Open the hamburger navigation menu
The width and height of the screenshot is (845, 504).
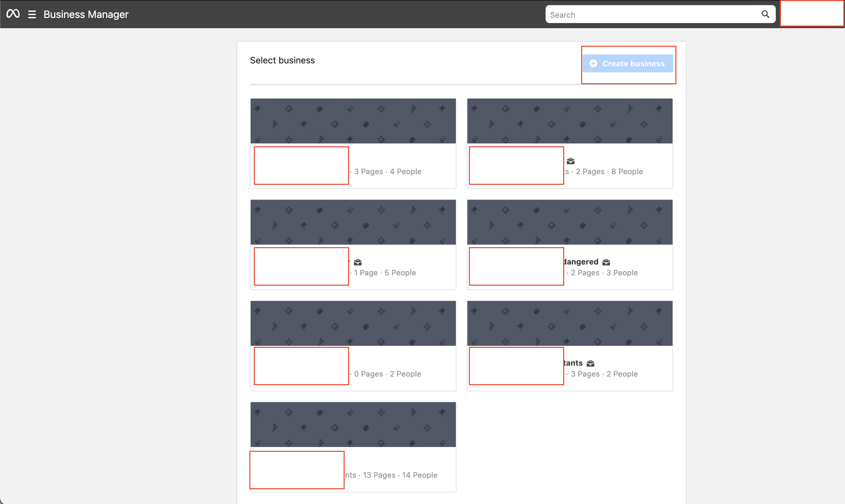[x=32, y=14]
